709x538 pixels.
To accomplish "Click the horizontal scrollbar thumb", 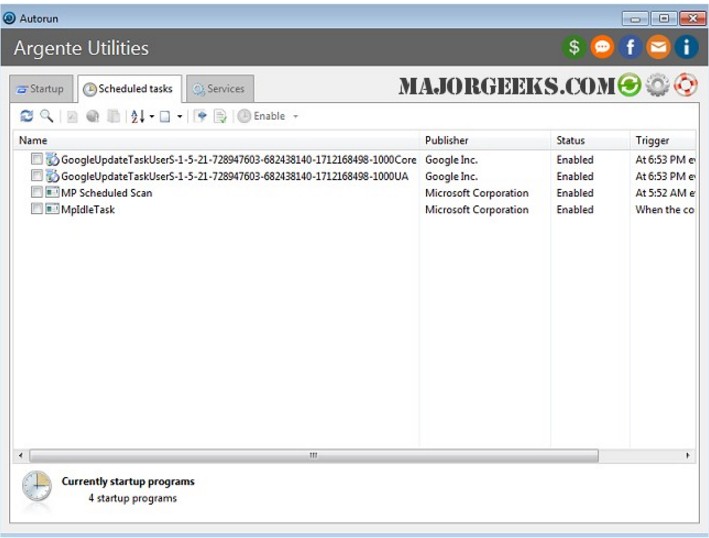I will [x=314, y=455].
